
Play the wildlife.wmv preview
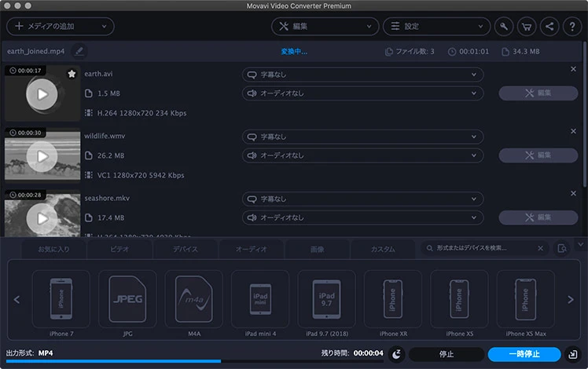tap(42, 156)
